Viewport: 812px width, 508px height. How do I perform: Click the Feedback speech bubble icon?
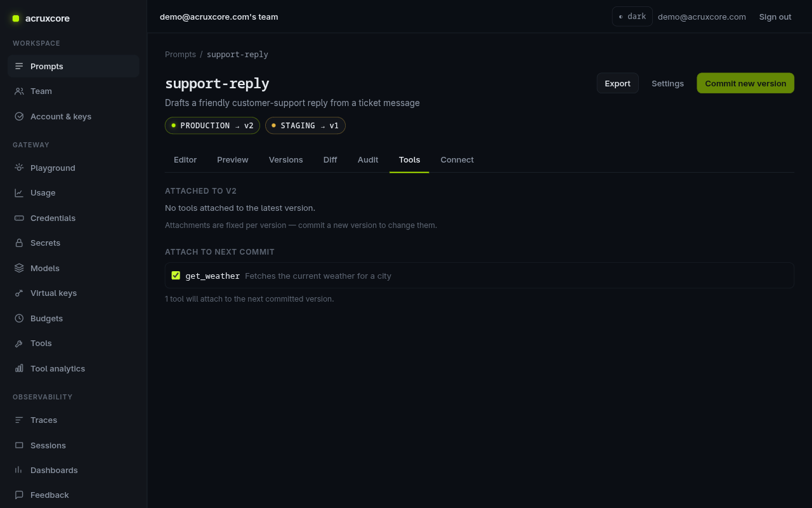coord(19,495)
